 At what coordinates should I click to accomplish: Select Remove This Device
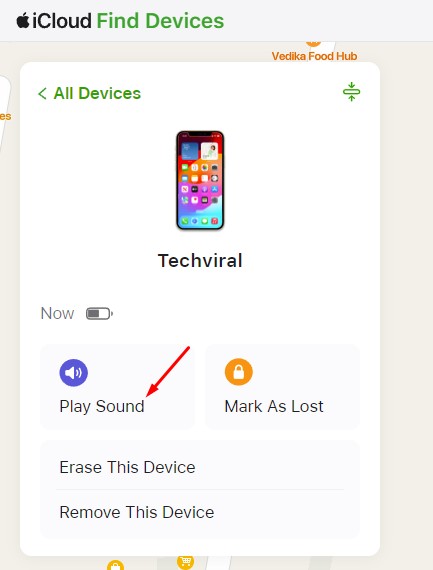click(199, 512)
